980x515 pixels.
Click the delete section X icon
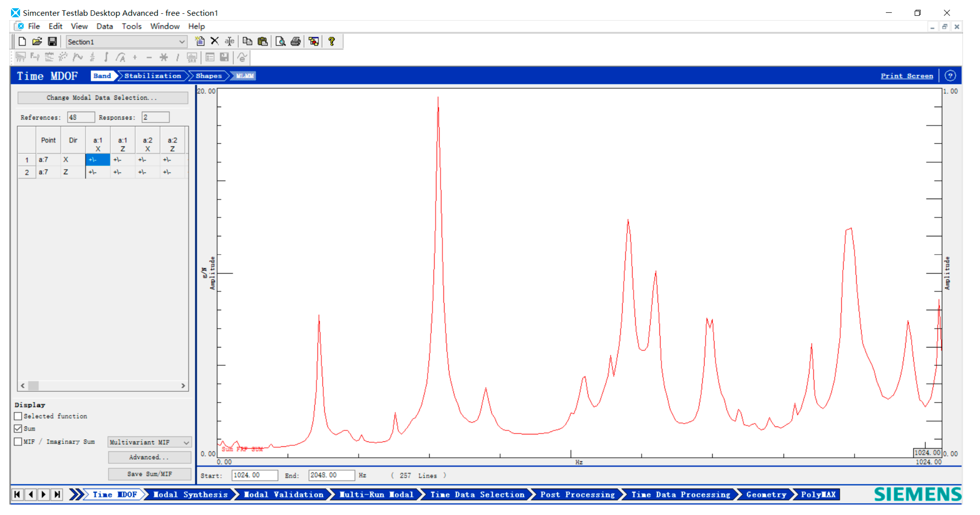point(215,41)
